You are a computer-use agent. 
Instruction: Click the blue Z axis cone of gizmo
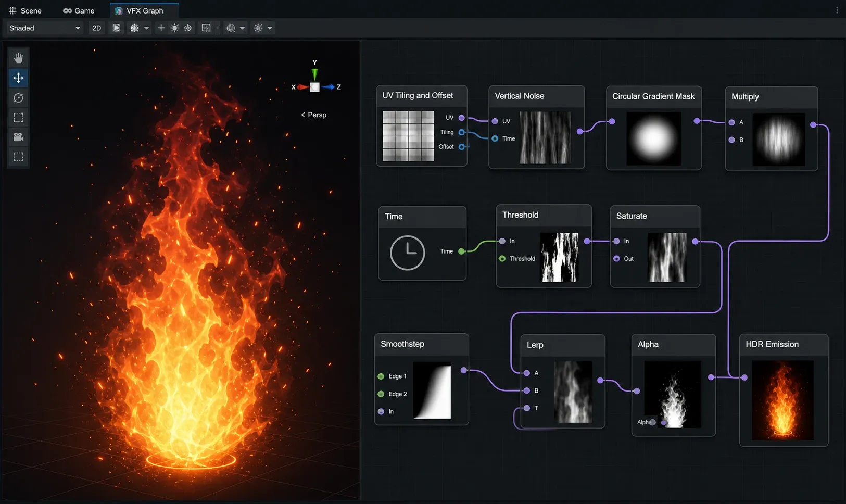(328, 87)
